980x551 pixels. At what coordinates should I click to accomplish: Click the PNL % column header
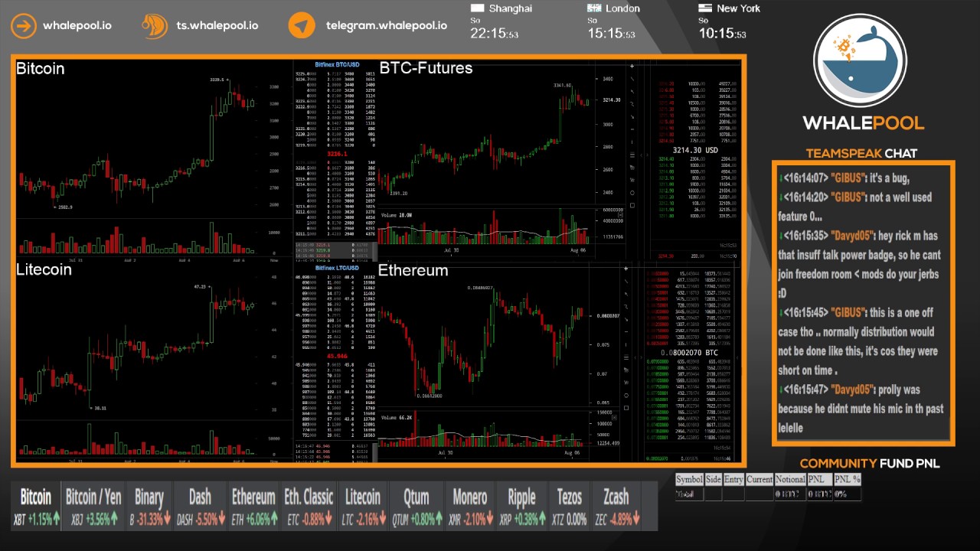[x=848, y=479]
